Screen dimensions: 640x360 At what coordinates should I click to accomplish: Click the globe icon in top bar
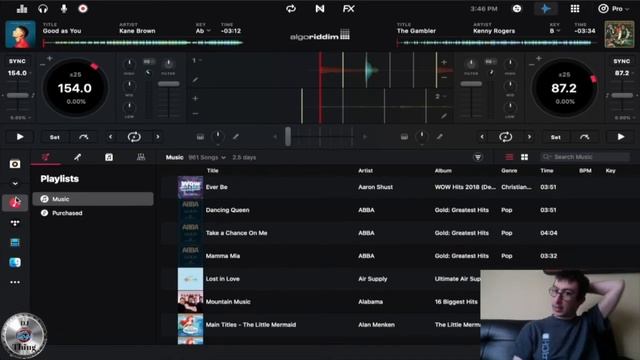[x=517, y=9]
